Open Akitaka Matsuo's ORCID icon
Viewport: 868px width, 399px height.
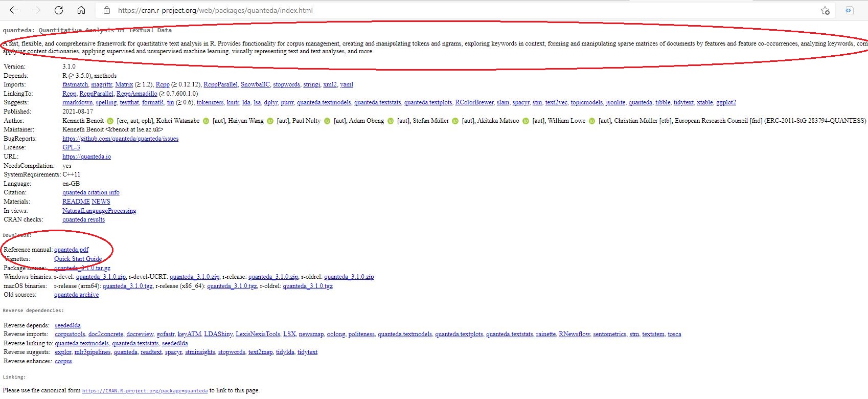pyautogui.click(x=526, y=121)
